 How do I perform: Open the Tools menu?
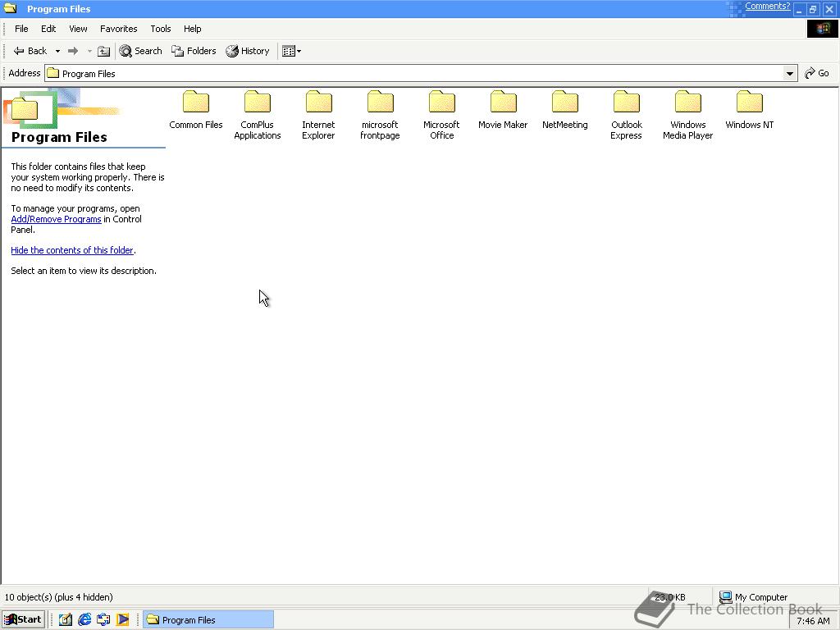point(160,29)
